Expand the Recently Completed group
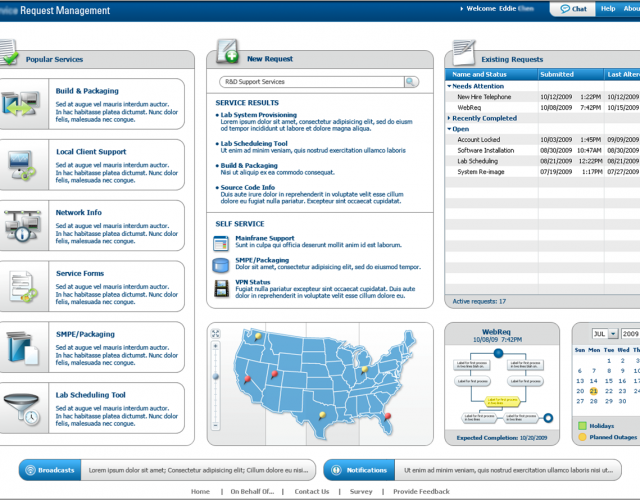 pos(449,118)
